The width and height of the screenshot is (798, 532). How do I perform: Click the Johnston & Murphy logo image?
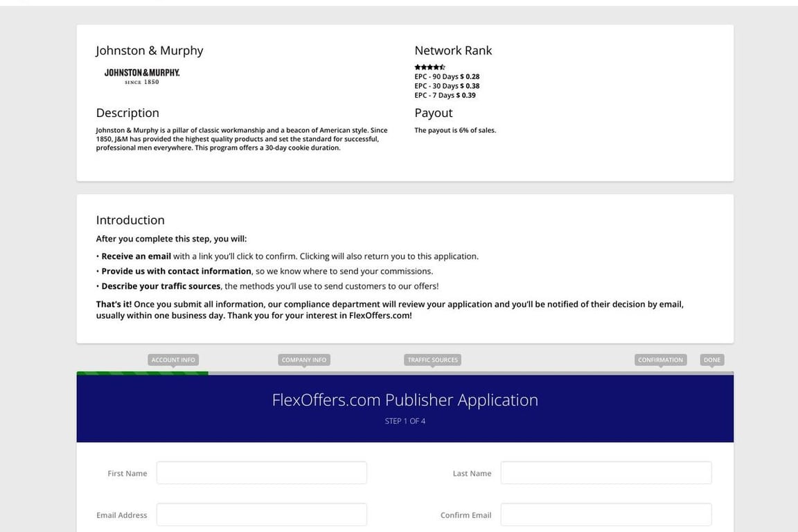coord(142,76)
